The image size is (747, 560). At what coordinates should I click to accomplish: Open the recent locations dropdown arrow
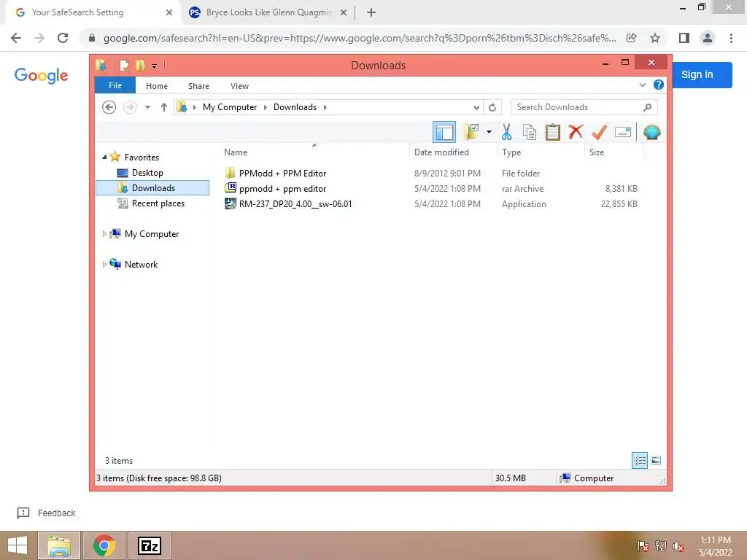pyautogui.click(x=147, y=107)
